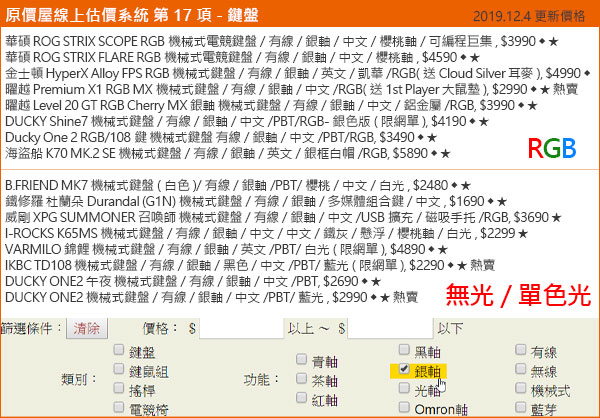Image resolution: width=600 pixels, height=418 pixels.
Task: Enable the 光軸 switch filter
Action: (404, 389)
